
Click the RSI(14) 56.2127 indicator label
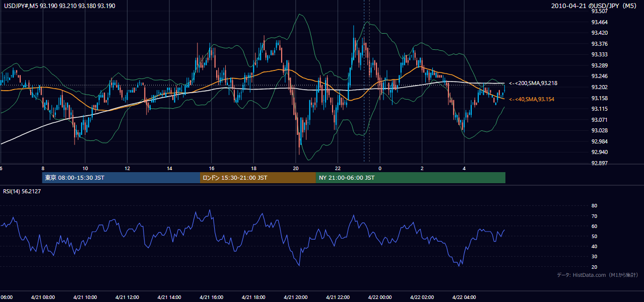22,191
